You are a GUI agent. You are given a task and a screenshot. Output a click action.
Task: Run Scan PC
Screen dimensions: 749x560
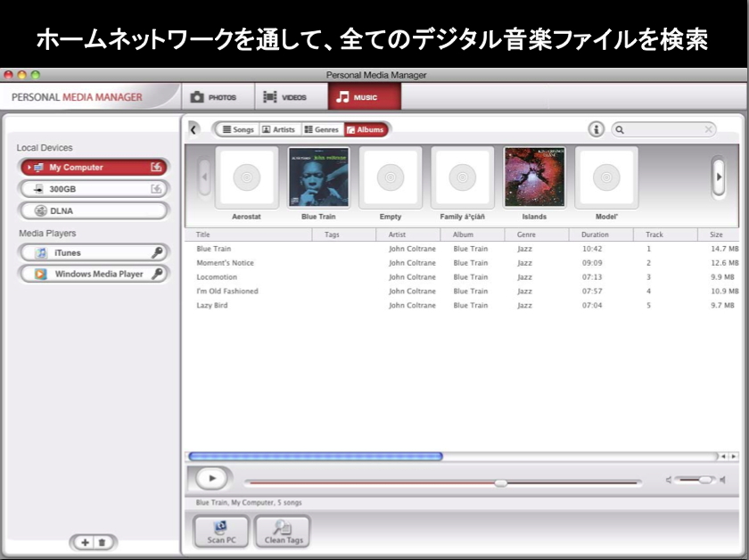point(221,531)
